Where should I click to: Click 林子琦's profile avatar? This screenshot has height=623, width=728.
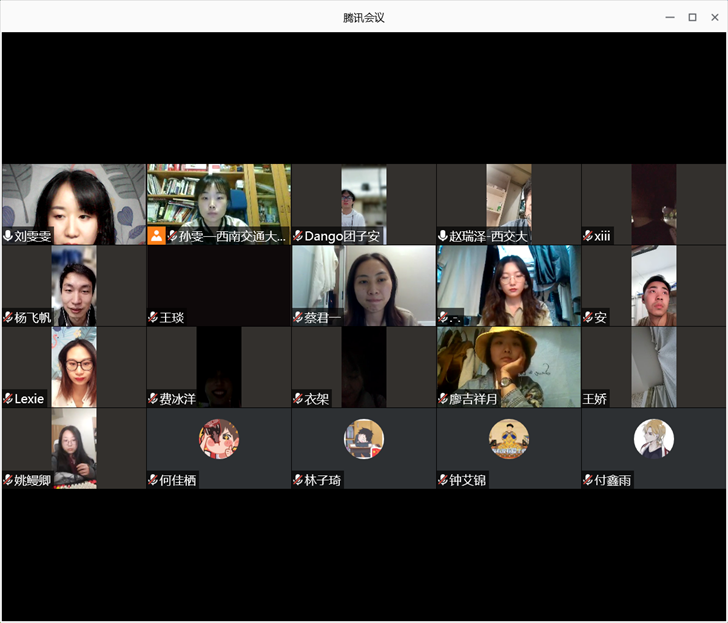[x=364, y=439]
